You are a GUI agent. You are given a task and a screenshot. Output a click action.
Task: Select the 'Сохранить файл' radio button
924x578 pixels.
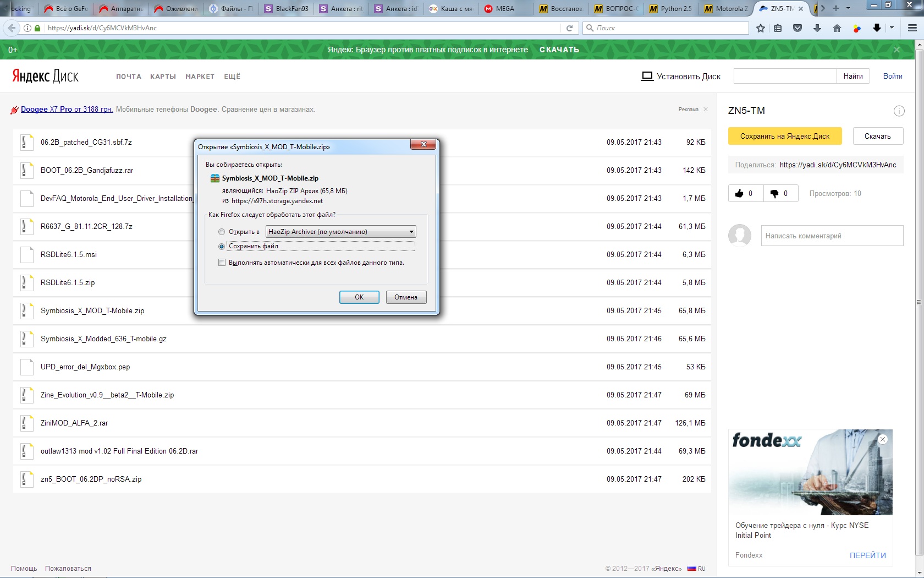point(222,246)
